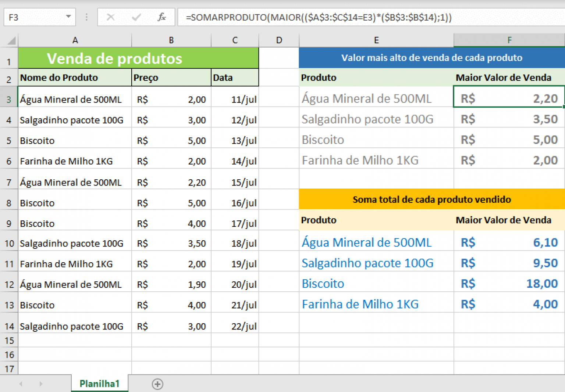Click 'Salgadinho pacote 100G' in row 14
The width and height of the screenshot is (565, 392).
click(x=75, y=323)
